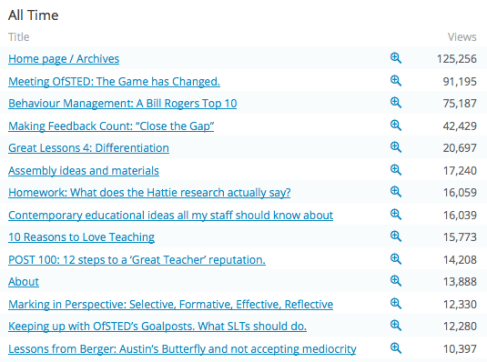Image resolution: width=487 pixels, height=362 pixels.
Task: Click the 12,280 views value
Action: (x=460, y=326)
